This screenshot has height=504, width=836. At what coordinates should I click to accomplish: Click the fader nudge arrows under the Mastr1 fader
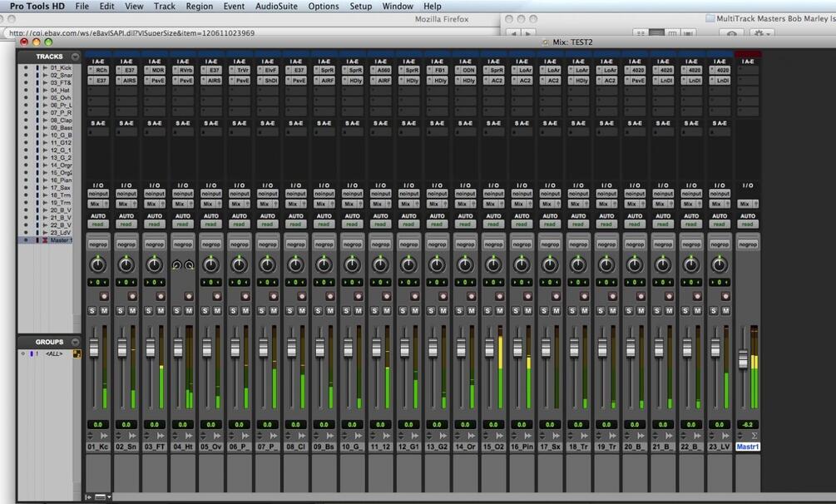[740, 435]
